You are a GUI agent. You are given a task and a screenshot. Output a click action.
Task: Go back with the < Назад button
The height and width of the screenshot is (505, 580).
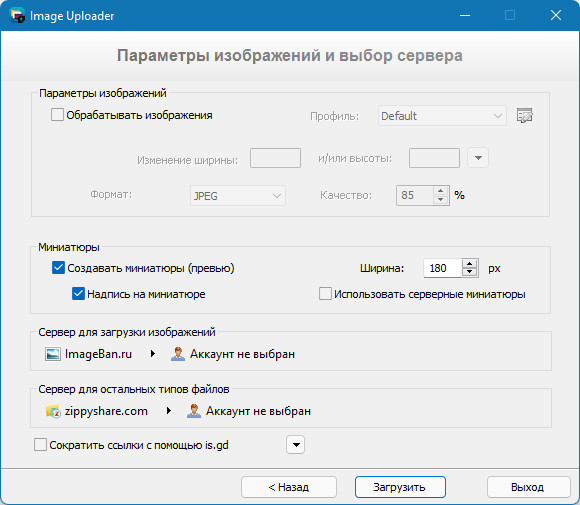pyautogui.click(x=289, y=487)
